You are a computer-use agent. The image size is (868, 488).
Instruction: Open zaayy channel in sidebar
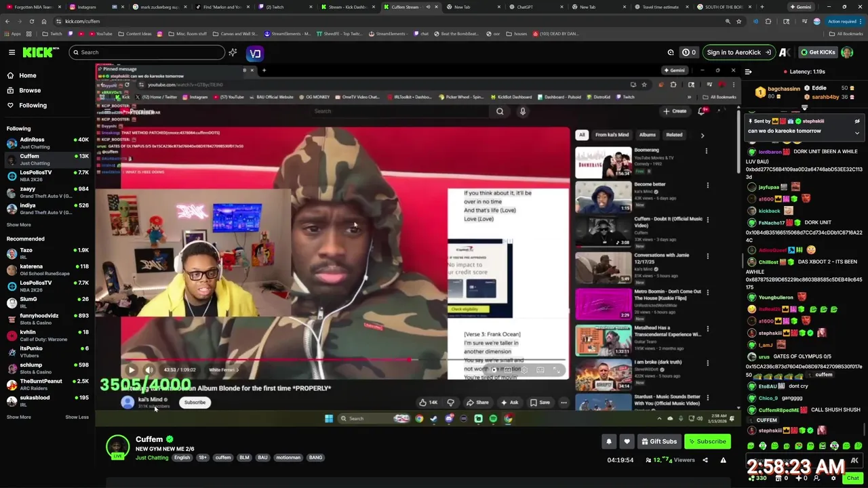[46, 192]
